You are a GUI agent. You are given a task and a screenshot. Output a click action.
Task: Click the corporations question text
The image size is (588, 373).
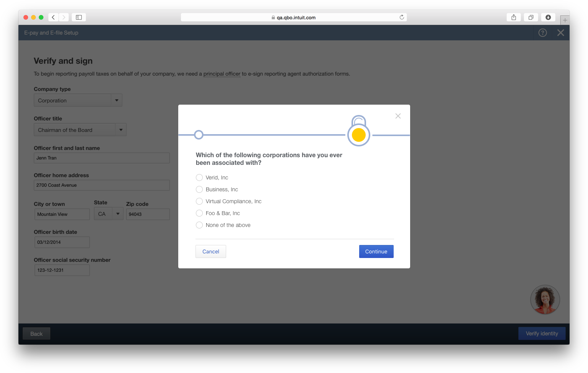pyautogui.click(x=269, y=159)
